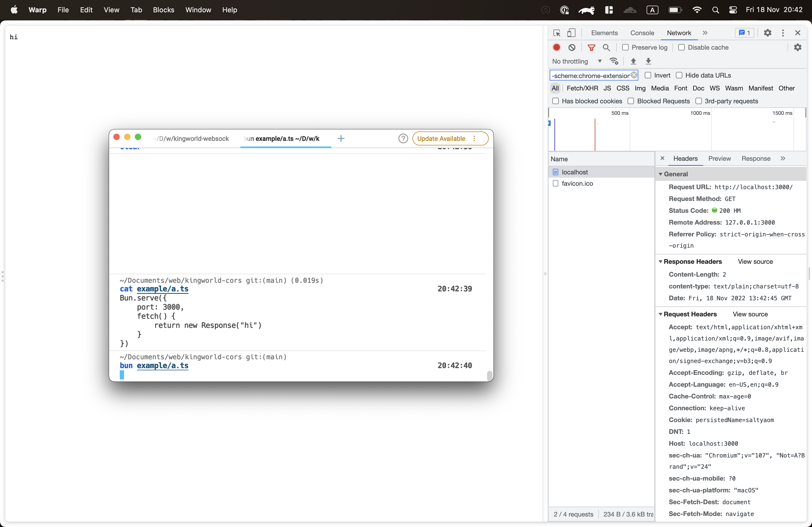Open DevTools customize three-dot menu
The height and width of the screenshot is (527, 812).
pos(783,33)
